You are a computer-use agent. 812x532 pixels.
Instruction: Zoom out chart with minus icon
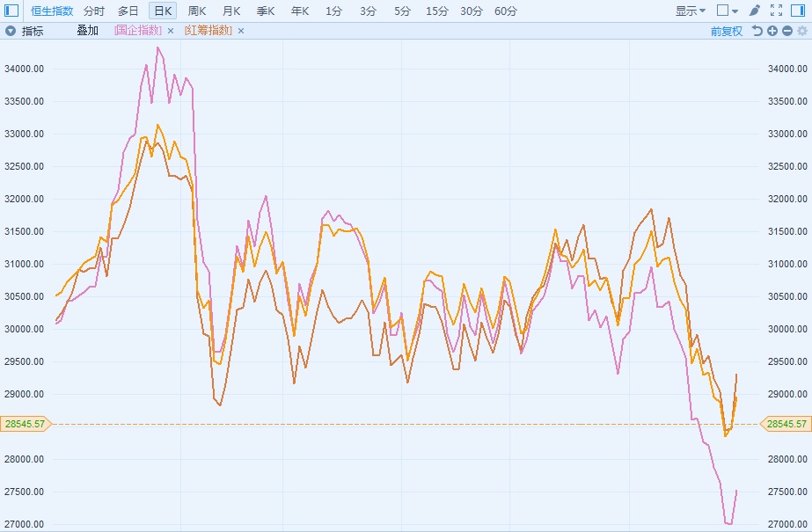[787, 31]
